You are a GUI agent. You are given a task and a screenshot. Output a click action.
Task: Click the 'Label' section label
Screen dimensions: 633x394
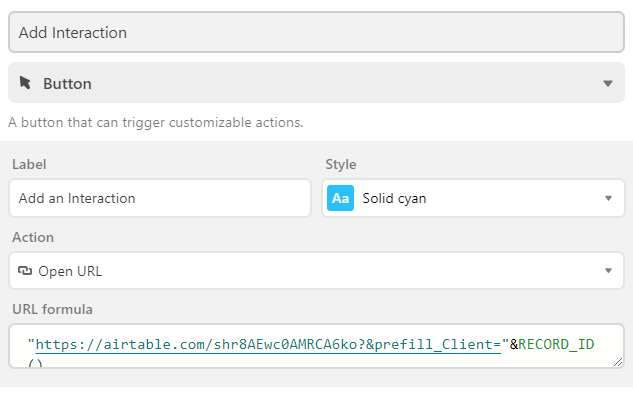29,164
